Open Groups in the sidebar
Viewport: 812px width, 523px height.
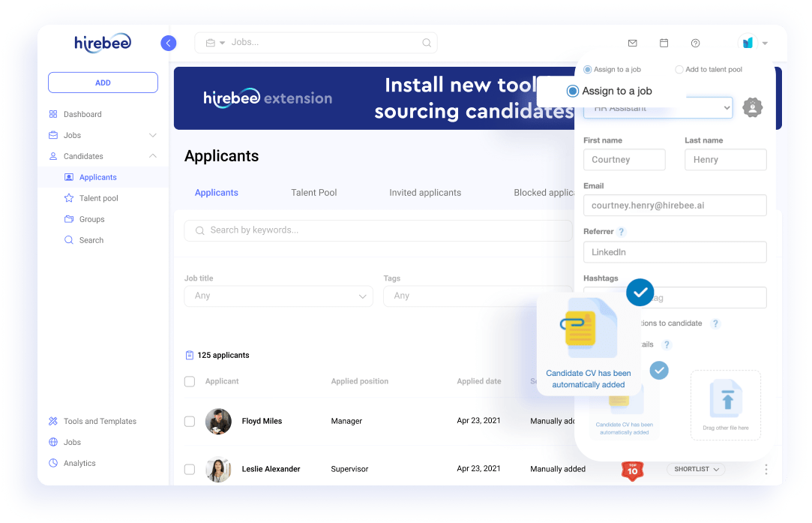91,219
